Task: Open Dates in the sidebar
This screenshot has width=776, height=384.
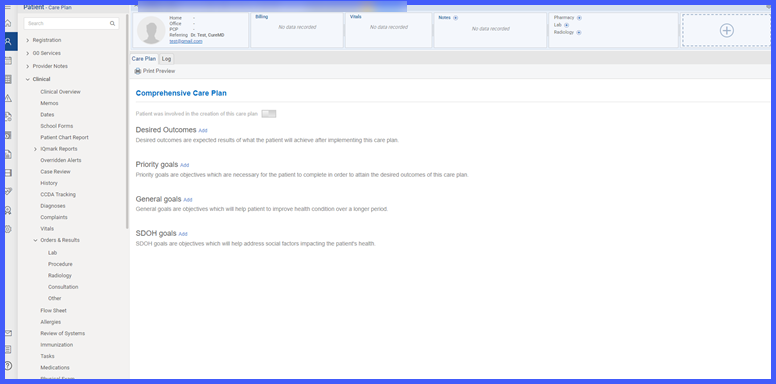Action: pos(48,115)
